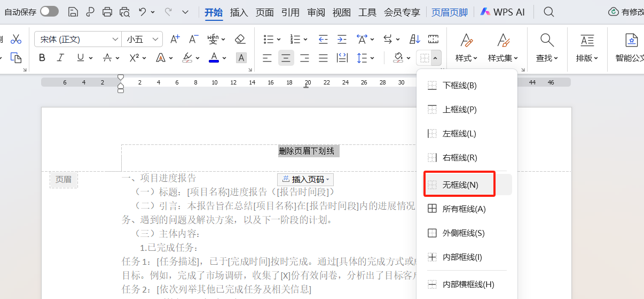Click increase font size icon
Viewport: 644px width, 299px height.
175,39
